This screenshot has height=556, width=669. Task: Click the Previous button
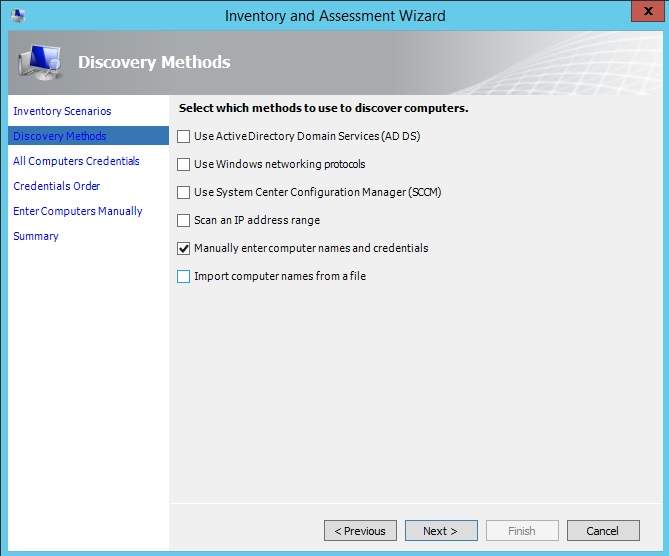tap(360, 531)
